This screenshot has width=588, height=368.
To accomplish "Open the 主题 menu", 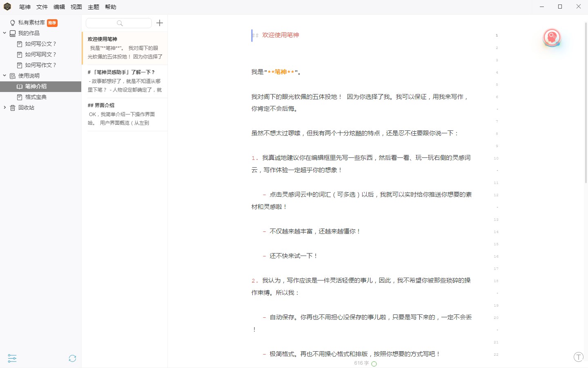I will [x=93, y=7].
